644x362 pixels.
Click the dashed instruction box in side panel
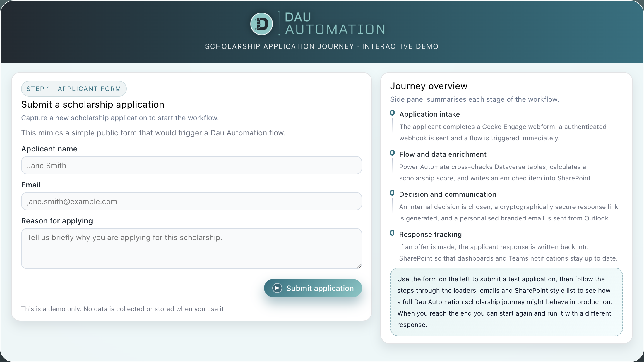[x=507, y=302]
